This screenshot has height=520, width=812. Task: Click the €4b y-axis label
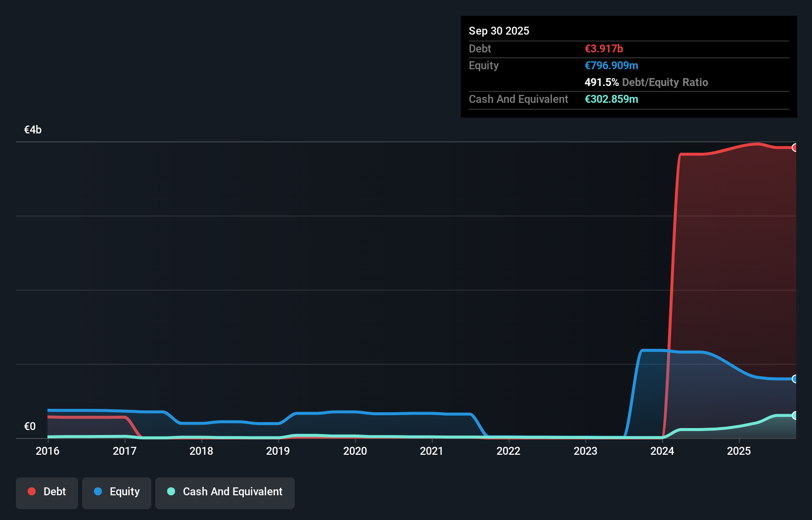point(33,130)
